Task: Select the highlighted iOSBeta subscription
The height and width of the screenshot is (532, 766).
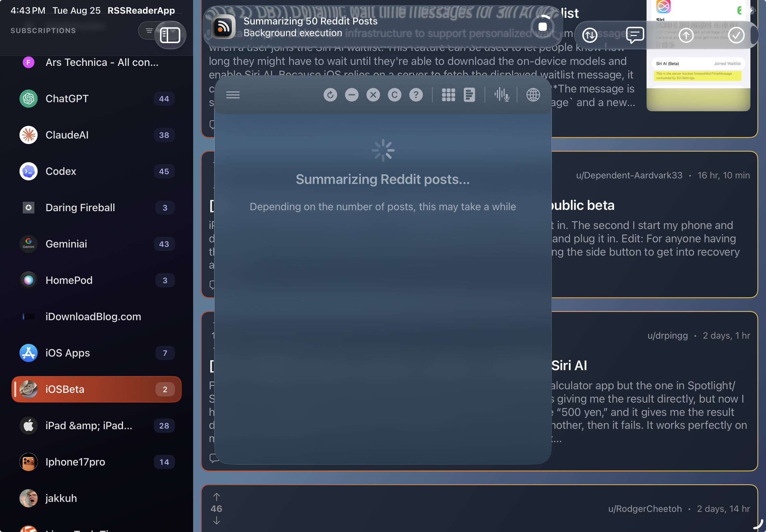Action: [97, 389]
